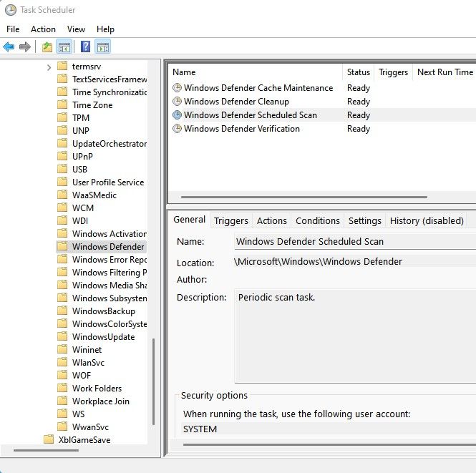Viewport: 476px width, 473px height.
Task: Click the Up One Level folder icon
Action: [x=47, y=47]
